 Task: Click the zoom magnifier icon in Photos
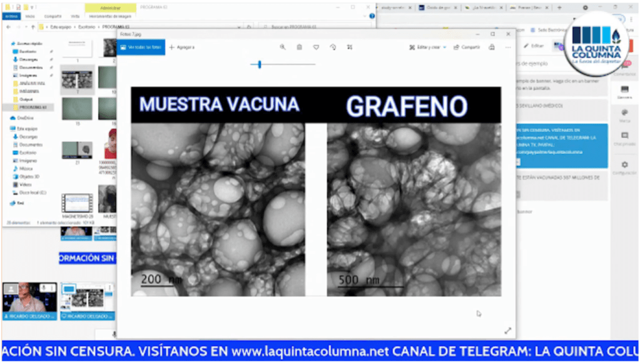click(283, 47)
